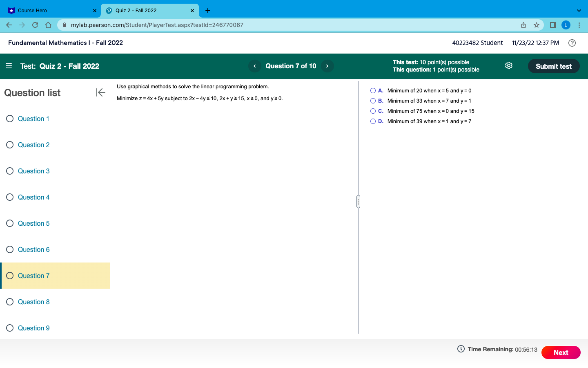This screenshot has height=368, width=588.
Task: Bookmark the page with the star icon
Action: pyautogui.click(x=537, y=25)
